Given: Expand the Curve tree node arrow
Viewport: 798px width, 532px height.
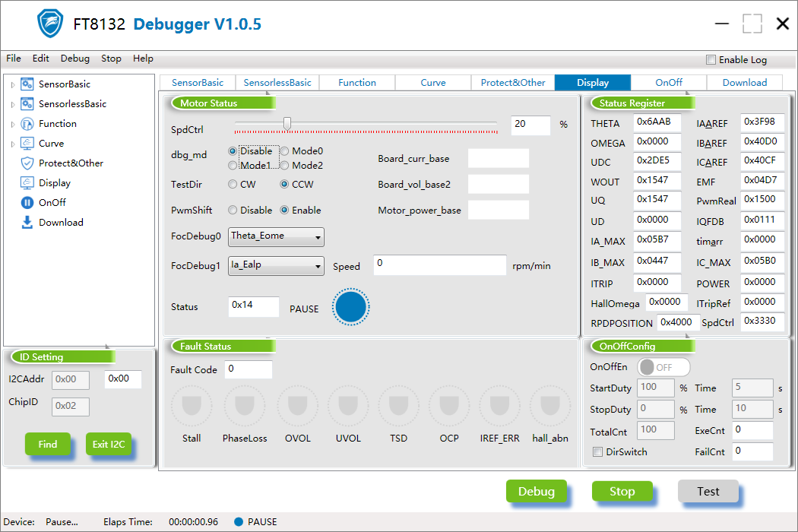Looking at the screenshot, I should pyautogui.click(x=13, y=144).
